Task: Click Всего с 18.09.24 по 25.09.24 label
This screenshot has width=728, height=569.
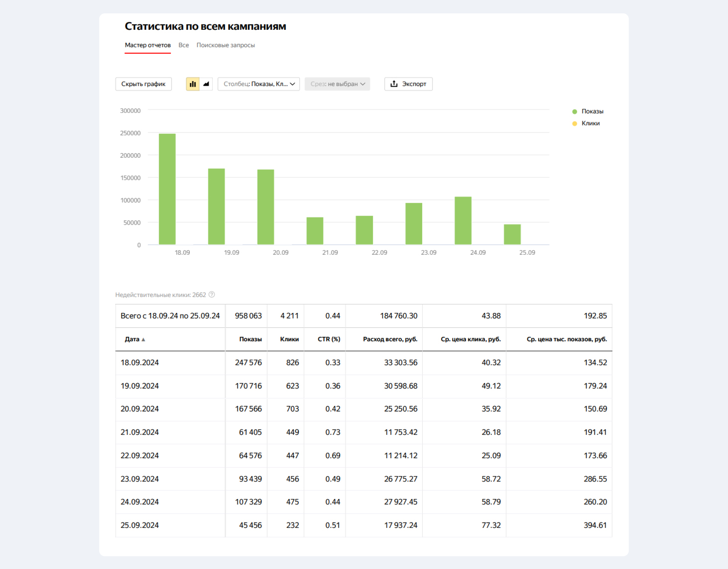Action: (170, 316)
